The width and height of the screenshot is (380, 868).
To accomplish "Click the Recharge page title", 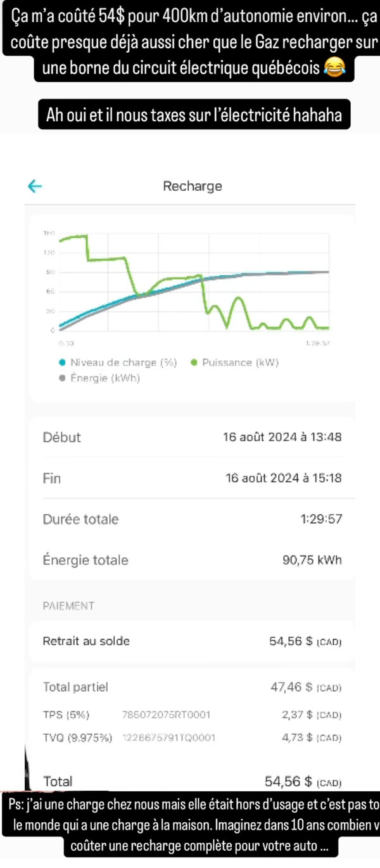I will (193, 186).
